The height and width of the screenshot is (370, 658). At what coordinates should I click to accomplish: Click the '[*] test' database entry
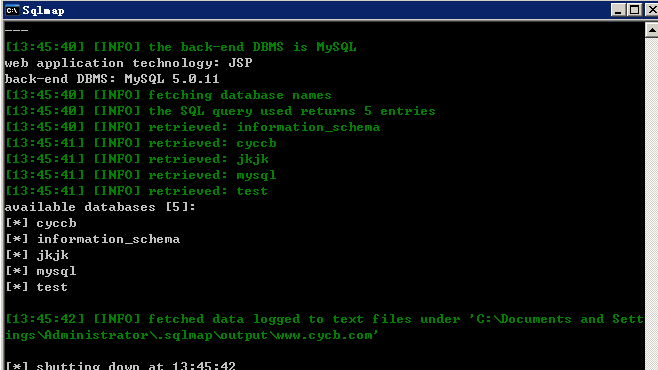pyautogui.click(x=37, y=287)
